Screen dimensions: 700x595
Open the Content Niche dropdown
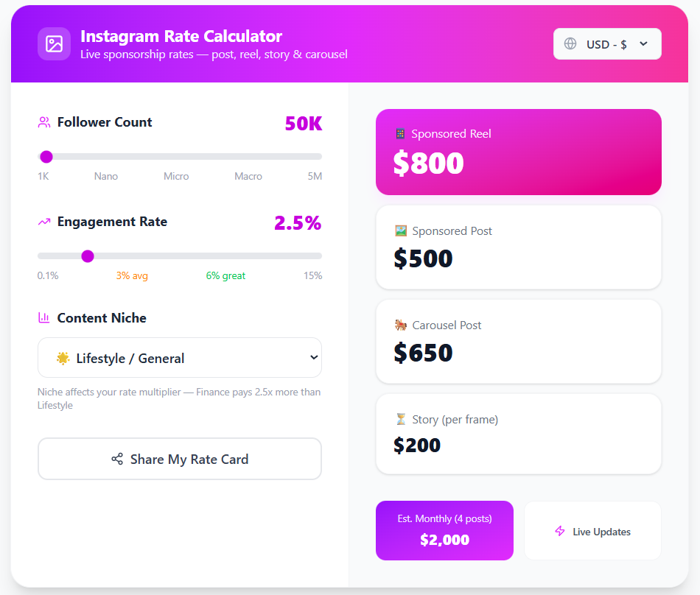coord(179,357)
